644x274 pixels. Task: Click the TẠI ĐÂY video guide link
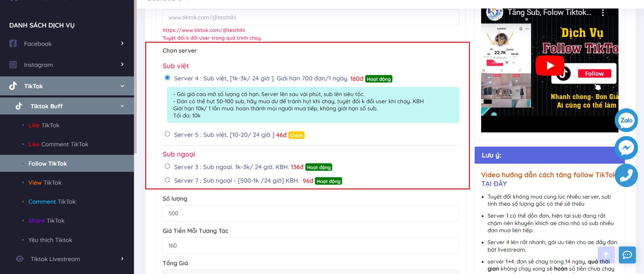[494, 184]
